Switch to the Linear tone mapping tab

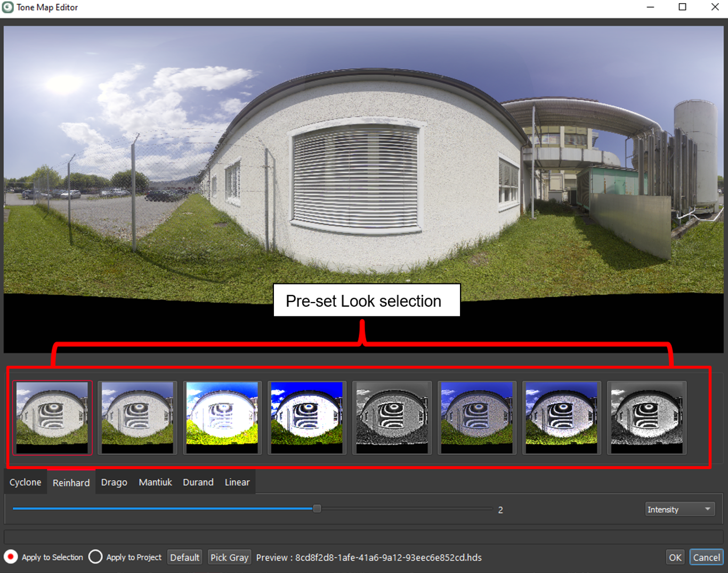237,482
